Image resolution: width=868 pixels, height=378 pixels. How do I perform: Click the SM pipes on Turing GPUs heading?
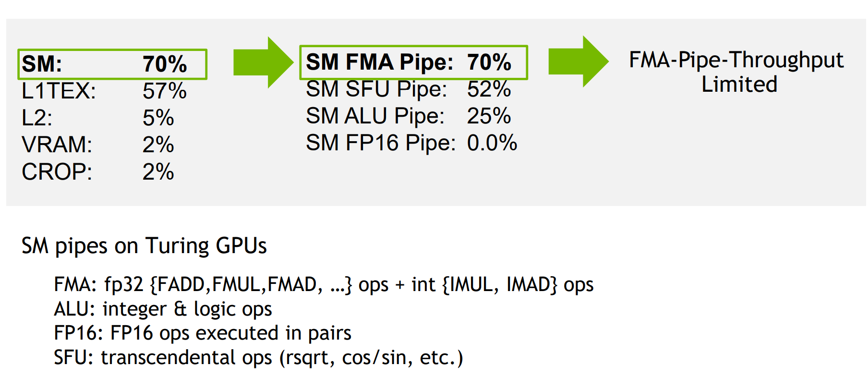coord(144,246)
